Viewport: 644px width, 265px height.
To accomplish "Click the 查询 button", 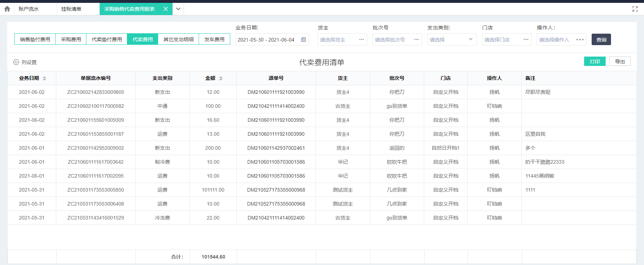I will pyautogui.click(x=601, y=39).
